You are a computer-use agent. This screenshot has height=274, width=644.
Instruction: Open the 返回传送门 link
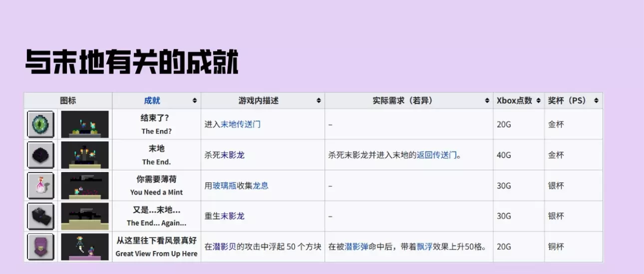tap(437, 155)
